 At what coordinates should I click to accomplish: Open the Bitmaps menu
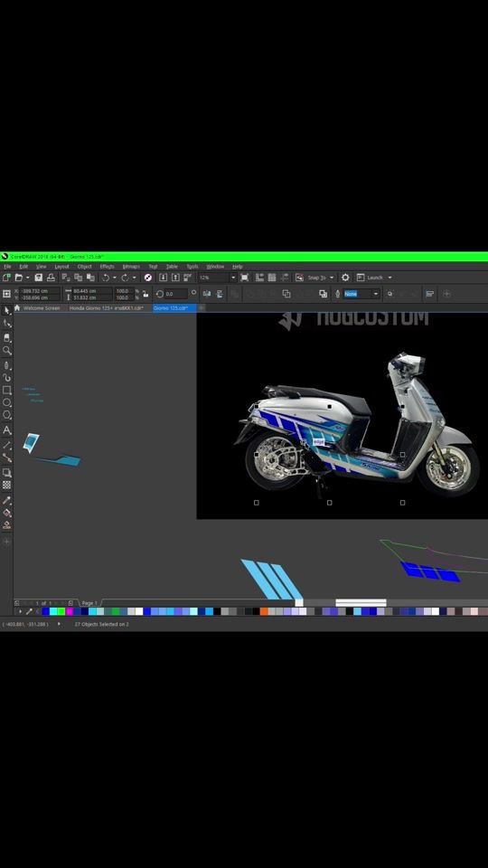(x=131, y=266)
